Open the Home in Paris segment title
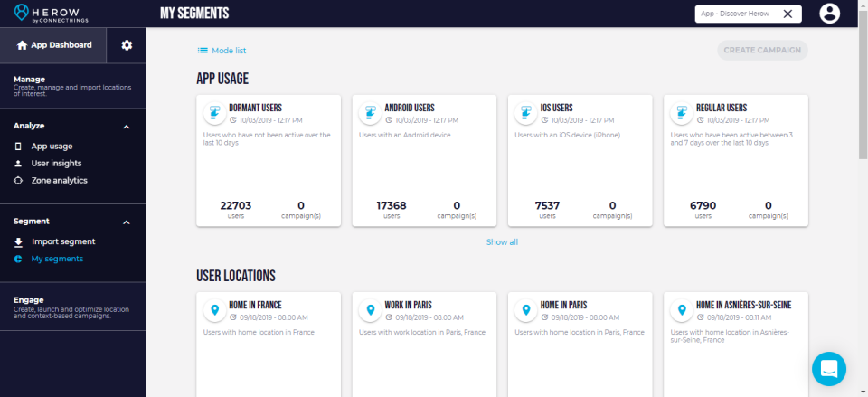Screen dimensions: 868x397 point(563,305)
